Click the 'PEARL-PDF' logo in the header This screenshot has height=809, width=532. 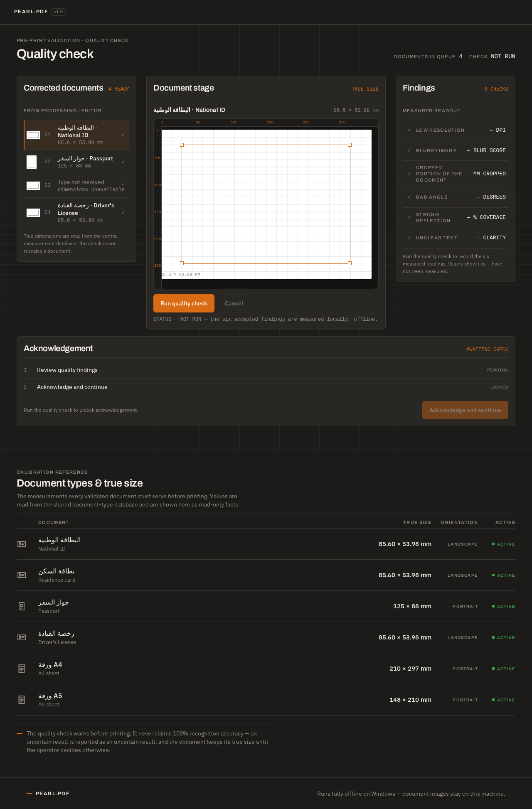click(31, 12)
